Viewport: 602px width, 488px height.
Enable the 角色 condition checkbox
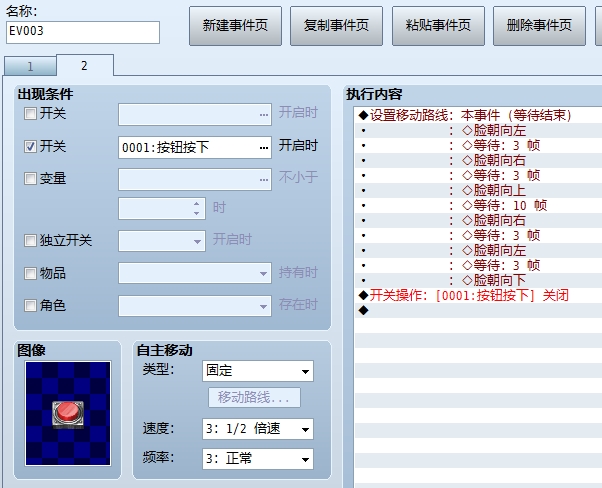pyautogui.click(x=30, y=306)
